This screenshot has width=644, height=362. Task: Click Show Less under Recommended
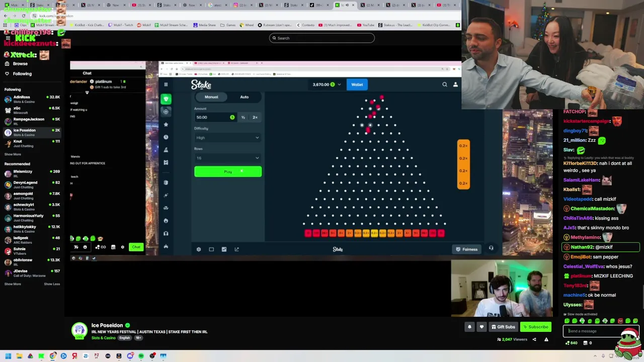point(52,284)
